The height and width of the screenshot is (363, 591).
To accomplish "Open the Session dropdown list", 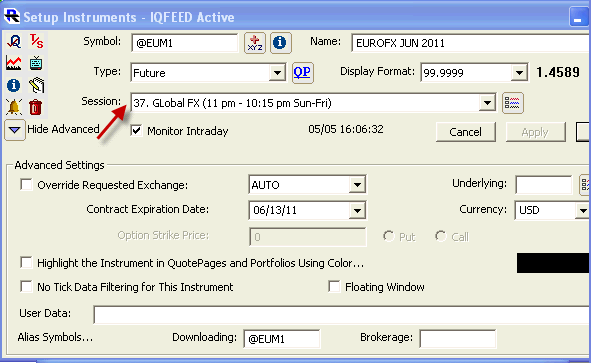I will [487, 103].
